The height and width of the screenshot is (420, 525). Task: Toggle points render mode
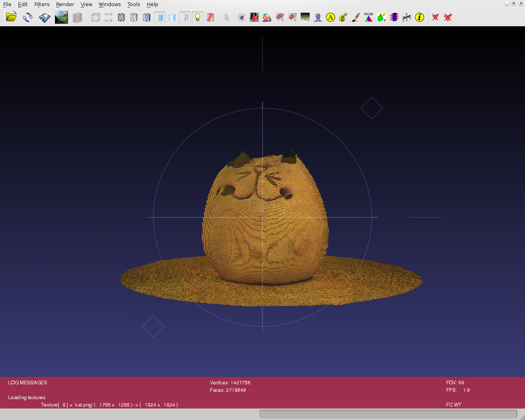[x=108, y=17]
